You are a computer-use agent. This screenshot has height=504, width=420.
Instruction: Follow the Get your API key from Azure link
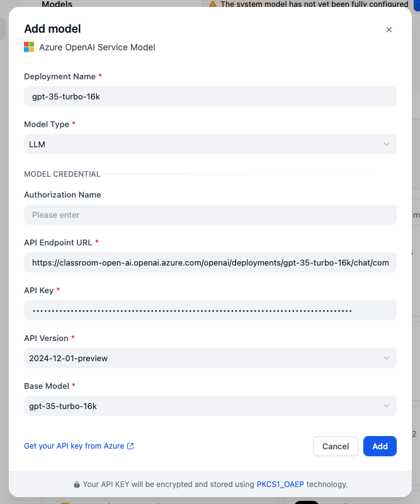point(74,446)
